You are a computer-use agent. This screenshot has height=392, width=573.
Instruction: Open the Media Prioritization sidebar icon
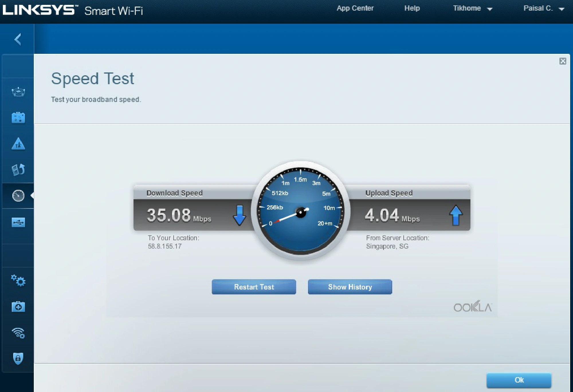tap(18, 170)
